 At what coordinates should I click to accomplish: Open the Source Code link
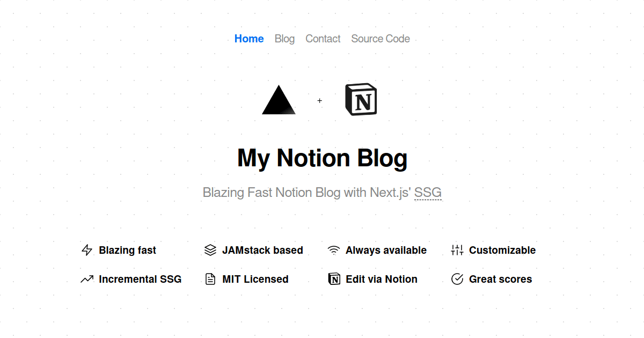tap(380, 39)
